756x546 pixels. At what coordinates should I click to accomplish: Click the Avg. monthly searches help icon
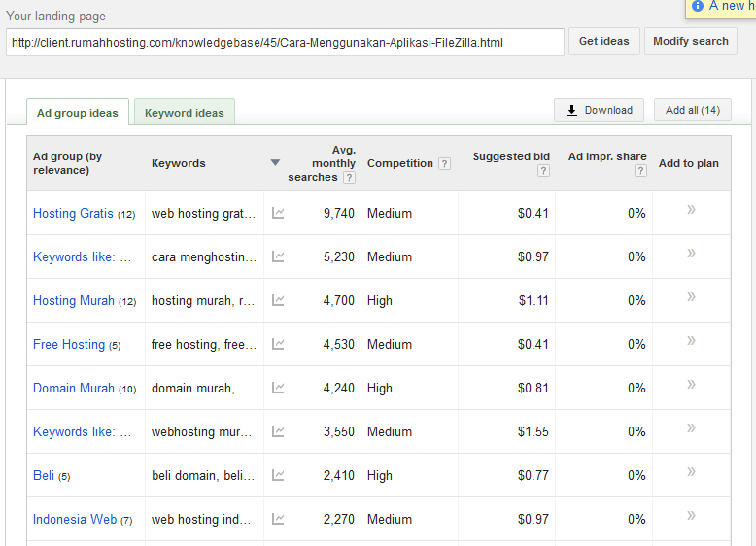(x=349, y=178)
